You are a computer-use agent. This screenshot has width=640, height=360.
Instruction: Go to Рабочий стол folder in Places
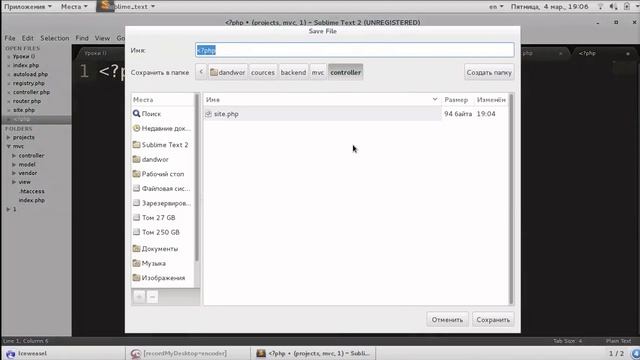(x=158, y=174)
